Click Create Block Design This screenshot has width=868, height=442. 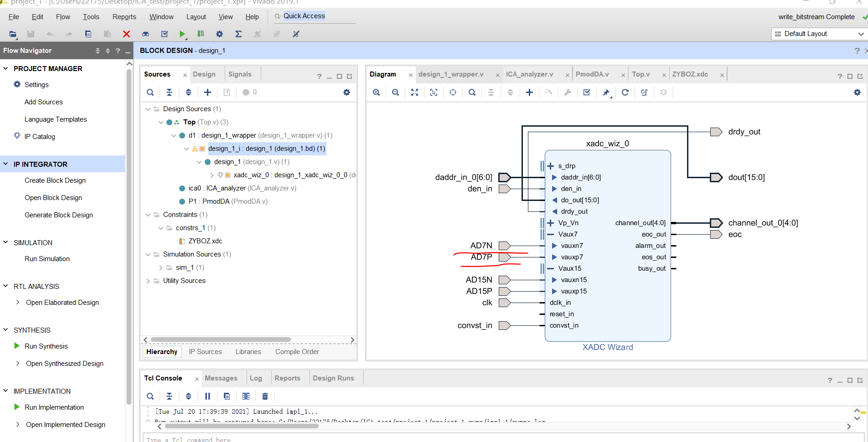(x=55, y=180)
